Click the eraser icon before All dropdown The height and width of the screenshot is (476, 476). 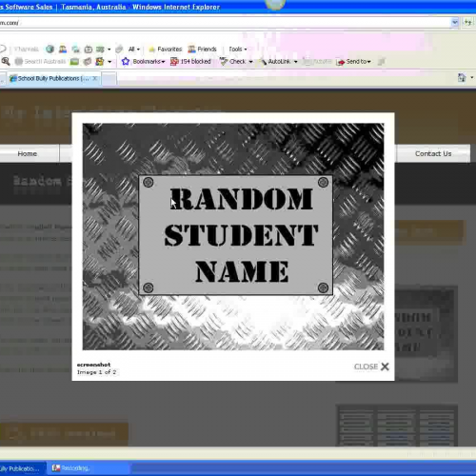[x=119, y=49]
